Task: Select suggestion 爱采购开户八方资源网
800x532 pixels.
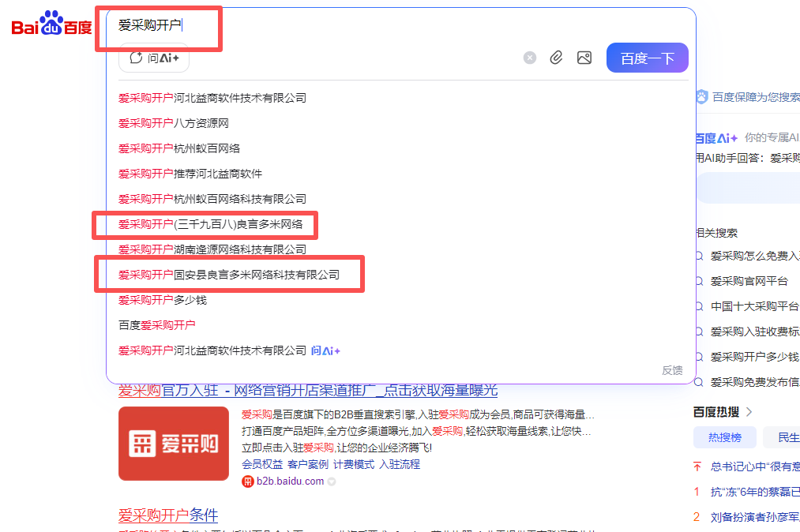Action: 174,123
